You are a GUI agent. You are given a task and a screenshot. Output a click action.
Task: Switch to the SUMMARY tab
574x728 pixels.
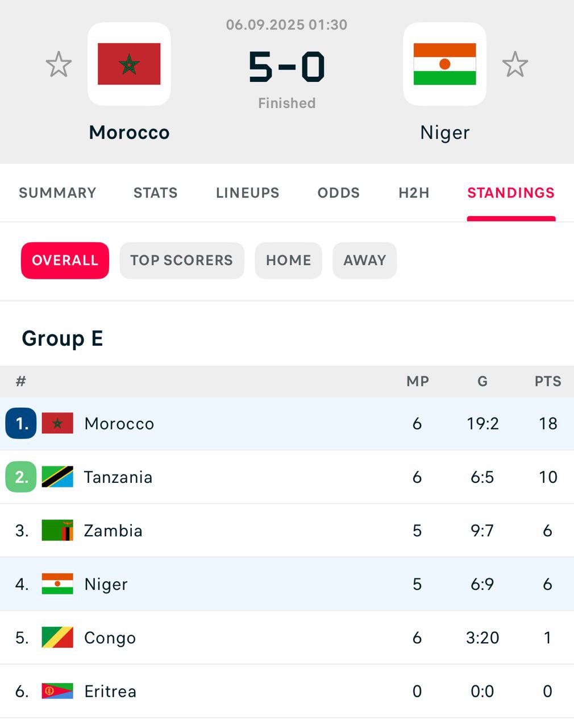pyautogui.click(x=57, y=193)
